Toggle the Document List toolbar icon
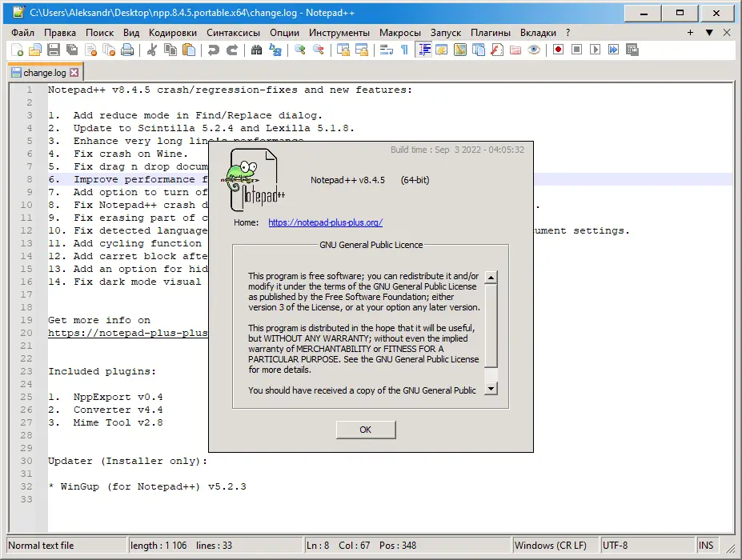Screen dimensions: 742x560 tap(479, 50)
